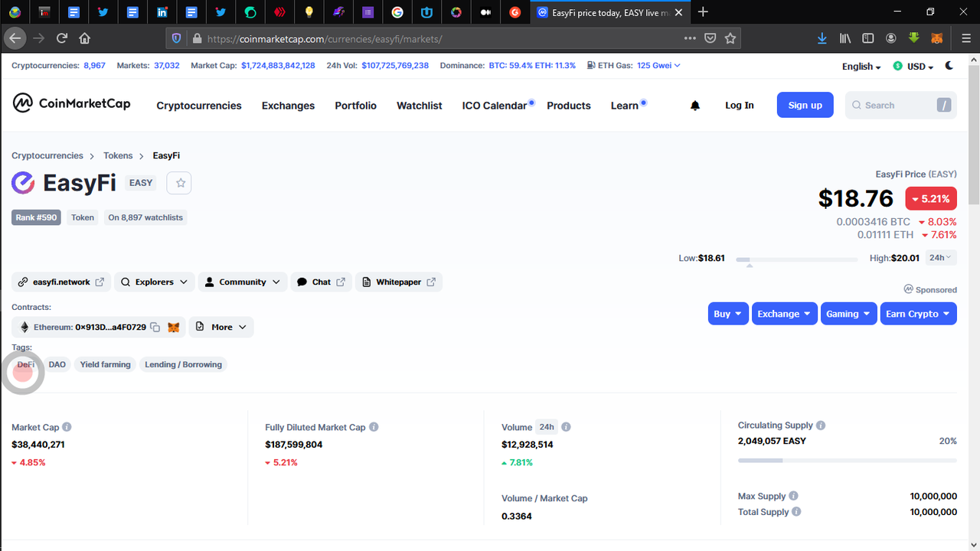Open the browser home page

84,38
